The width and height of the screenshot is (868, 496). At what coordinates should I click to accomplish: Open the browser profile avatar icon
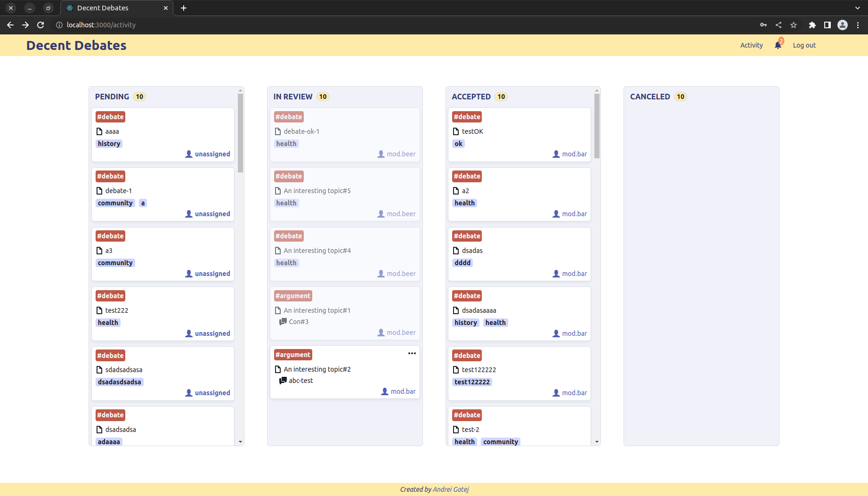(x=843, y=25)
